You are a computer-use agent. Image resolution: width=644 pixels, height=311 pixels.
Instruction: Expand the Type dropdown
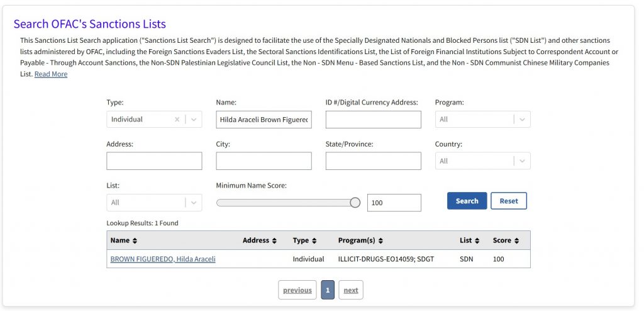pos(194,120)
